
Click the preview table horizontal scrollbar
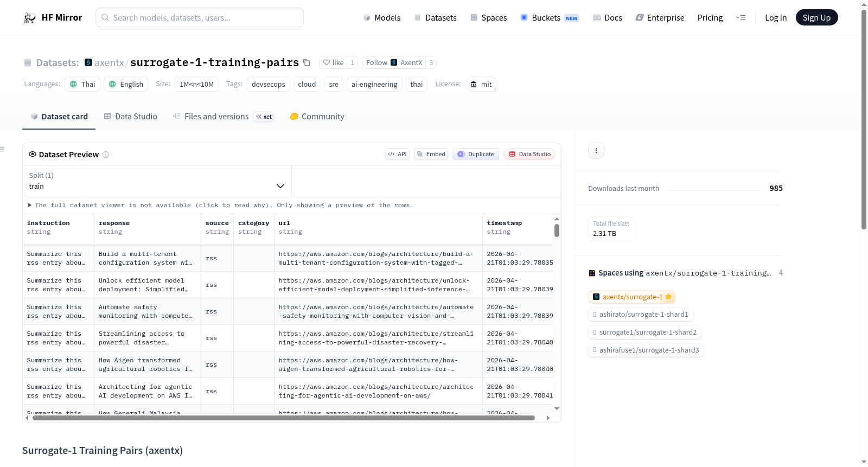pyautogui.click(x=284, y=418)
